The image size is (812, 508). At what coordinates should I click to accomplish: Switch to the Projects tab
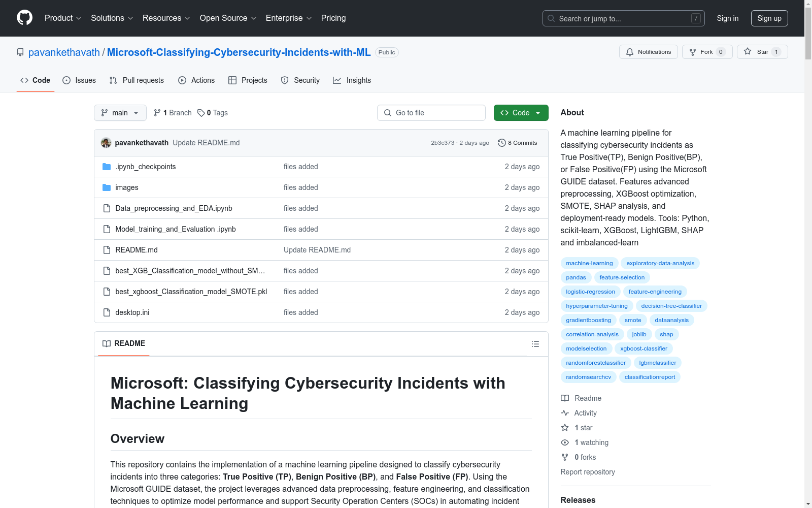coord(248,80)
